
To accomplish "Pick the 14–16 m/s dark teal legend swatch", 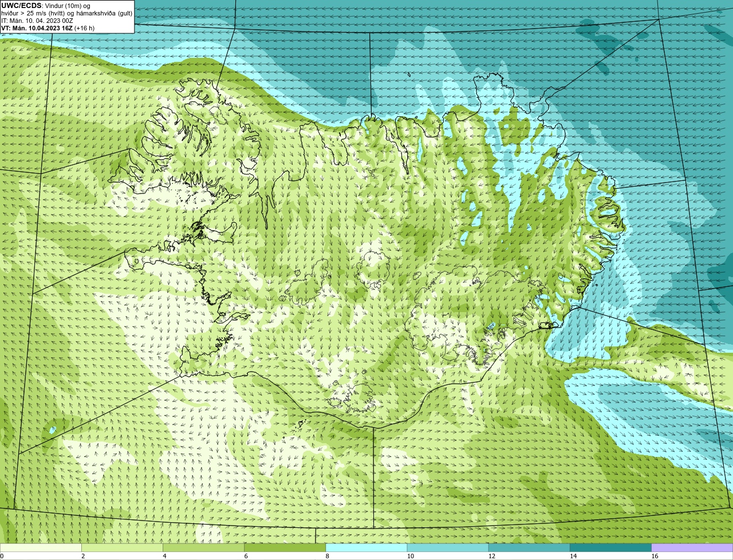I will [x=611, y=547].
